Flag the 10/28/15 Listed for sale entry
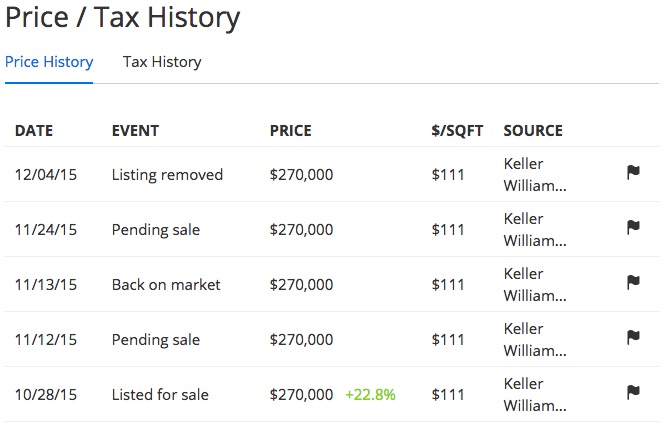Viewport: 664px width, 423px height. 633,393
